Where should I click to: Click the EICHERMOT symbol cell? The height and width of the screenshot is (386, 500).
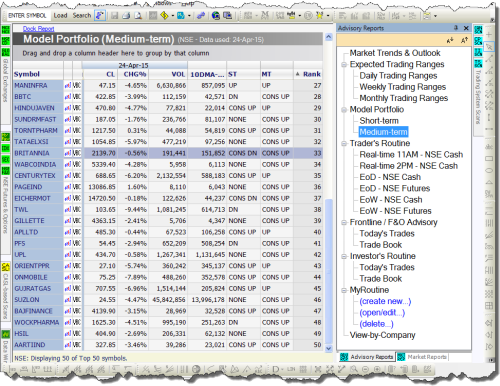coord(38,198)
